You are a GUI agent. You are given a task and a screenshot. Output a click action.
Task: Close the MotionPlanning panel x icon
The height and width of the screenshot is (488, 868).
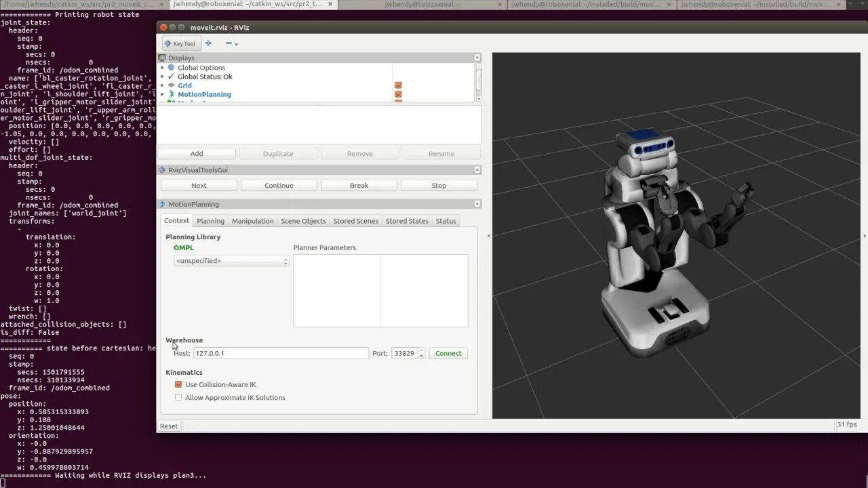(477, 203)
